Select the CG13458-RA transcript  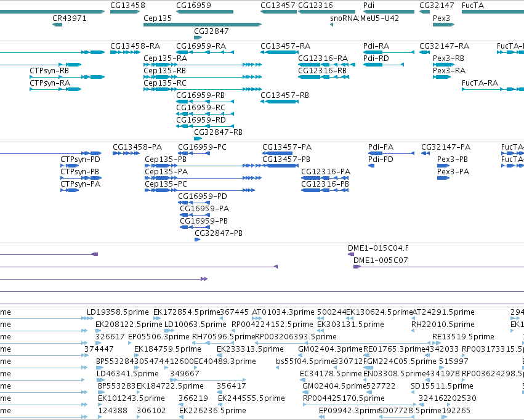coord(125,52)
